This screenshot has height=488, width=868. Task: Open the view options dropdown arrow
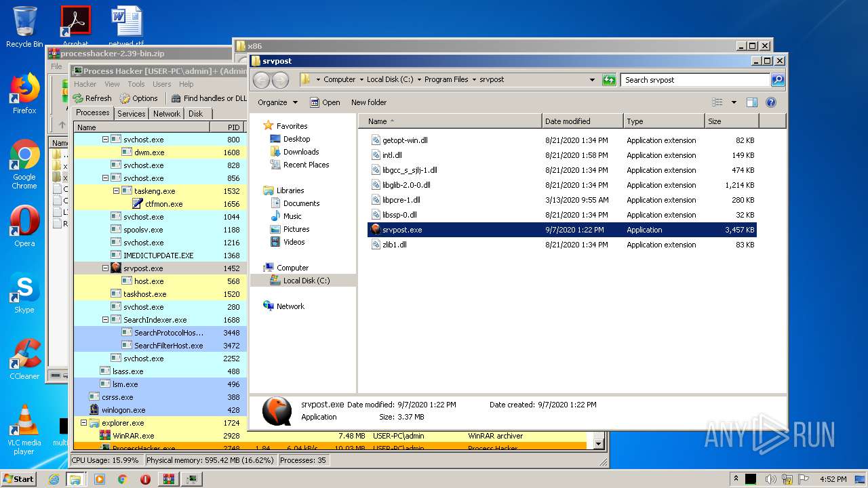coord(734,102)
